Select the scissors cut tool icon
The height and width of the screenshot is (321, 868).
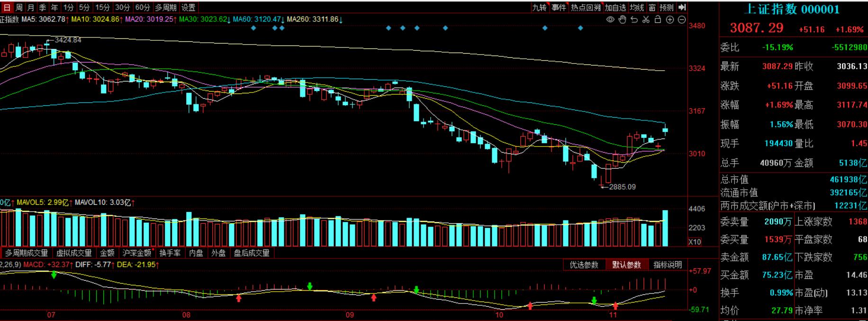click(646, 19)
